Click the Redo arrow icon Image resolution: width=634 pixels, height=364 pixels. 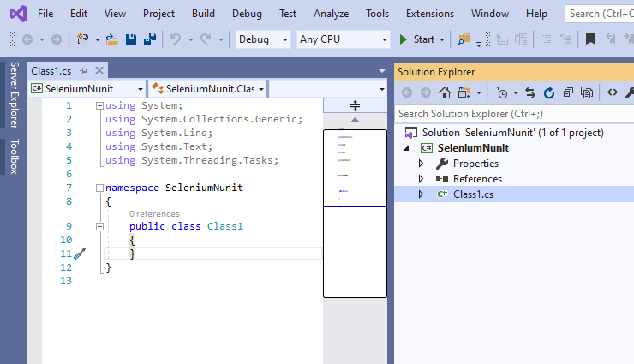pos(206,39)
